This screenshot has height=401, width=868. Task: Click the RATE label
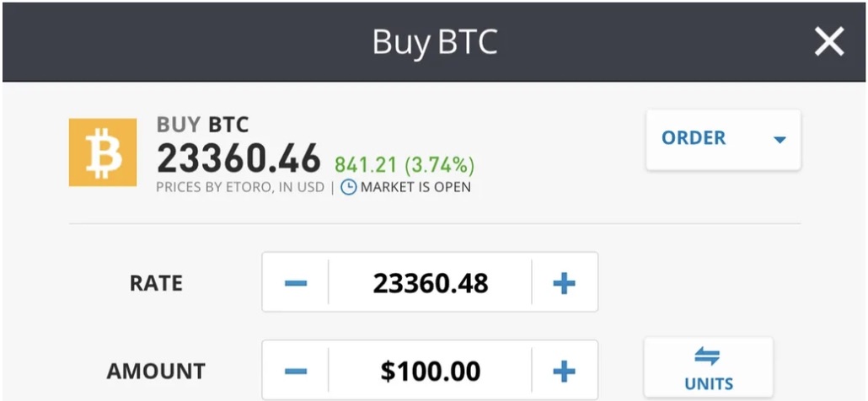pos(156,283)
